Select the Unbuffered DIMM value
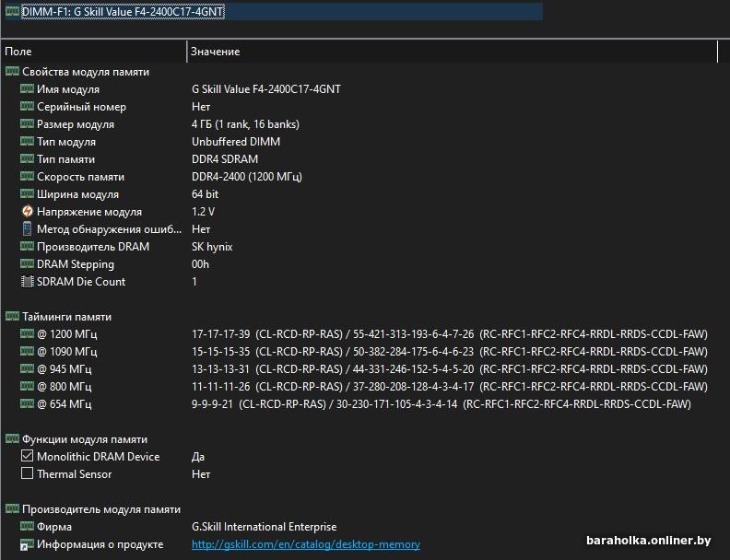The image size is (730, 560). point(236,142)
